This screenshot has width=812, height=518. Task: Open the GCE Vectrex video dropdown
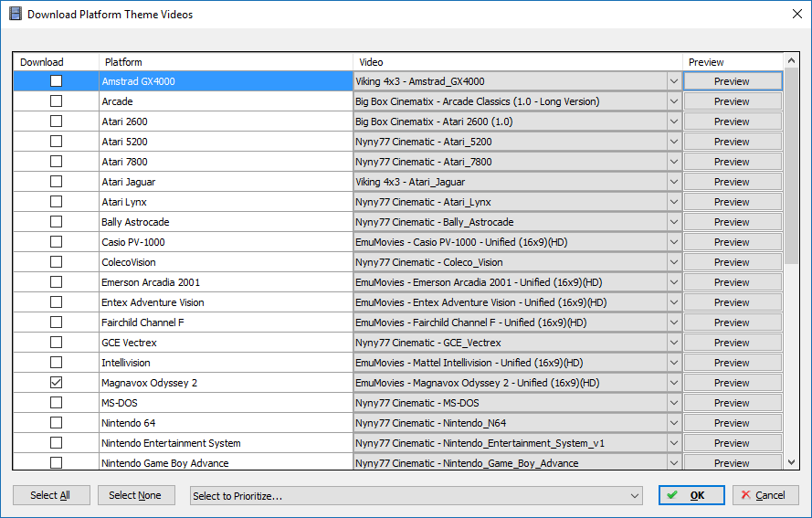click(x=674, y=343)
